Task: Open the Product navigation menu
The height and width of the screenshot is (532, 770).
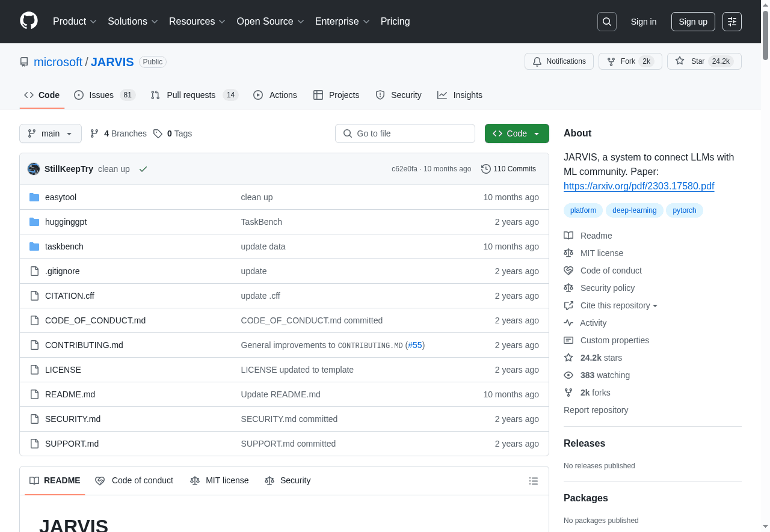Action: coord(75,22)
